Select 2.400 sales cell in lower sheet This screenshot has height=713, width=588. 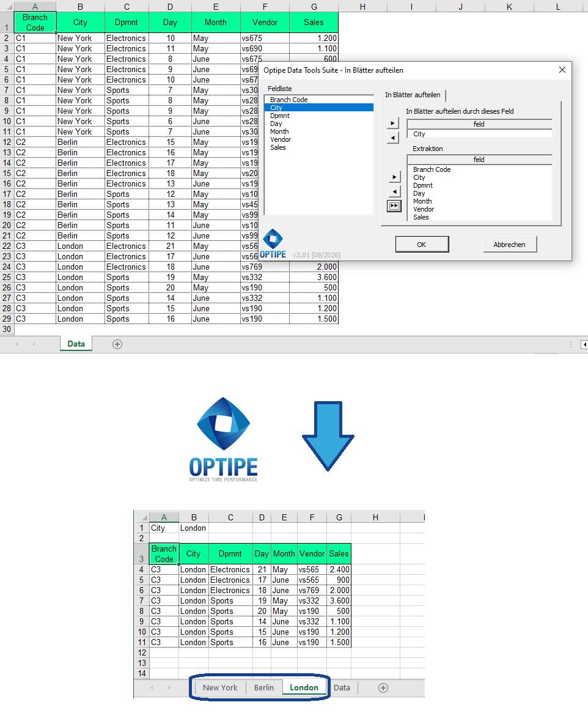339,569
